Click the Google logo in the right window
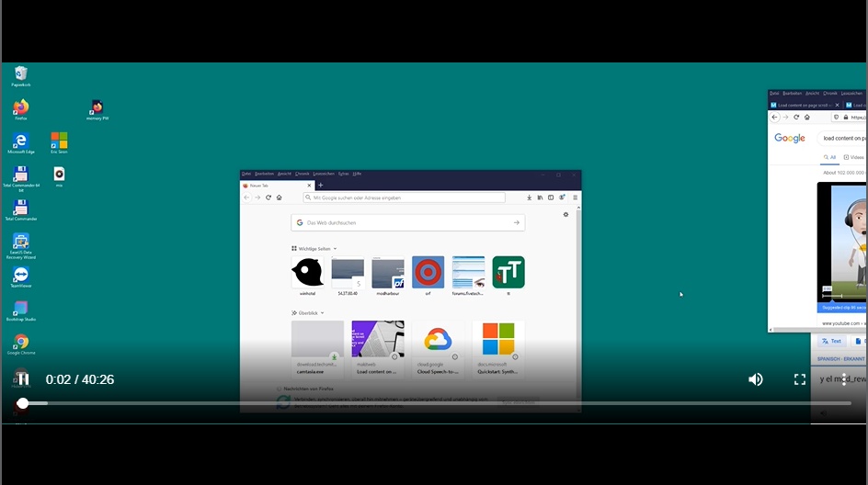Screen dimensions: 868x485 point(790,139)
